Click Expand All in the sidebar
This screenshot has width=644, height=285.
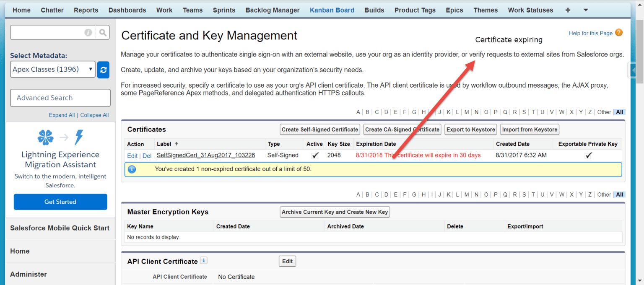point(62,115)
